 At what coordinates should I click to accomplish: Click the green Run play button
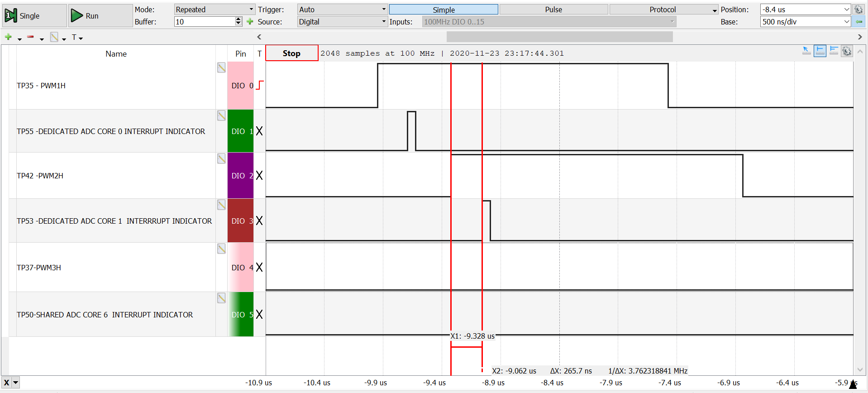(x=100, y=16)
